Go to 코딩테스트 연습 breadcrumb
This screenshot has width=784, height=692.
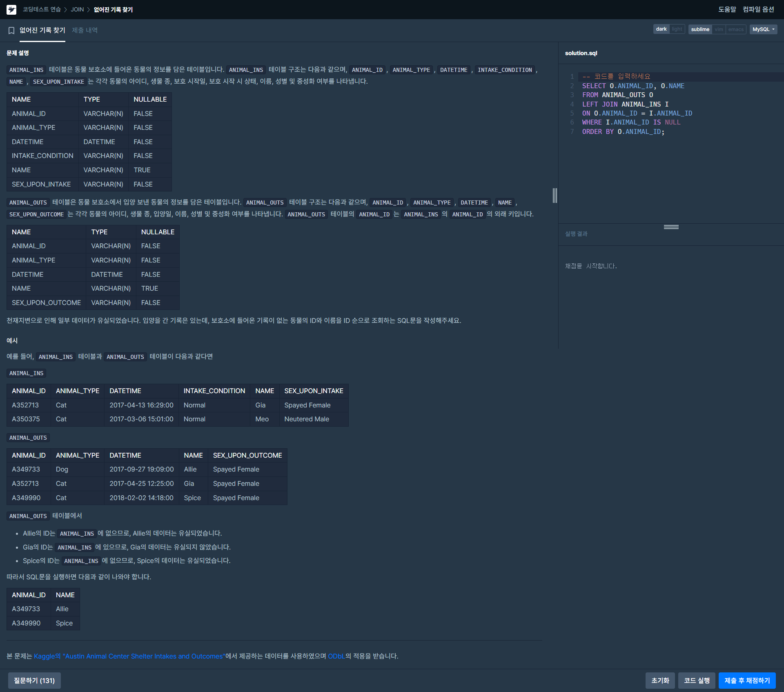[42, 9]
